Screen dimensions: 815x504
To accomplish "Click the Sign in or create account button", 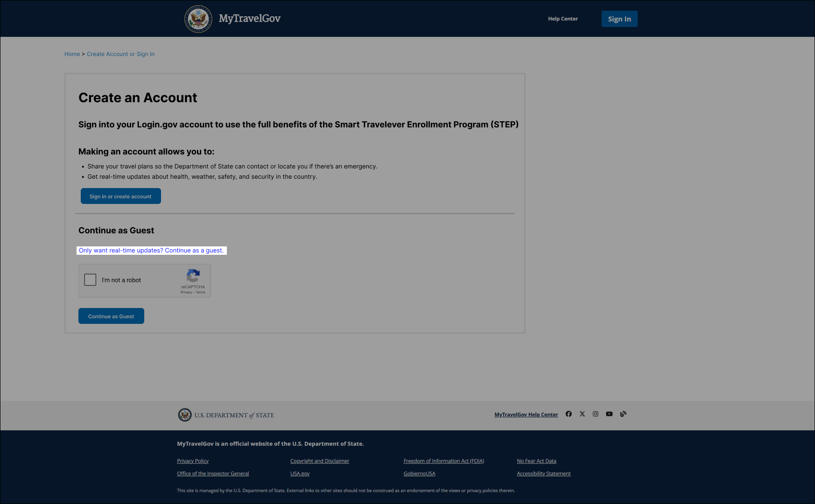I will (x=121, y=196).
